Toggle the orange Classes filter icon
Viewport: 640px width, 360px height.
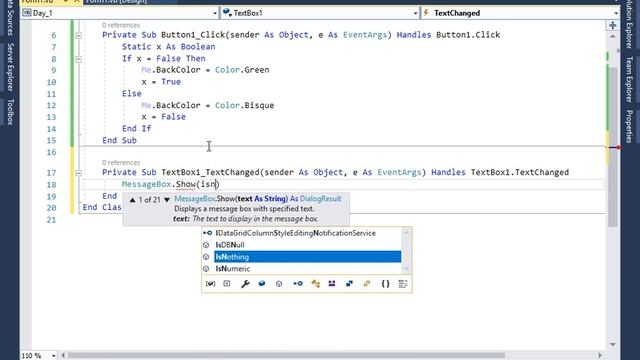[315, 284]
